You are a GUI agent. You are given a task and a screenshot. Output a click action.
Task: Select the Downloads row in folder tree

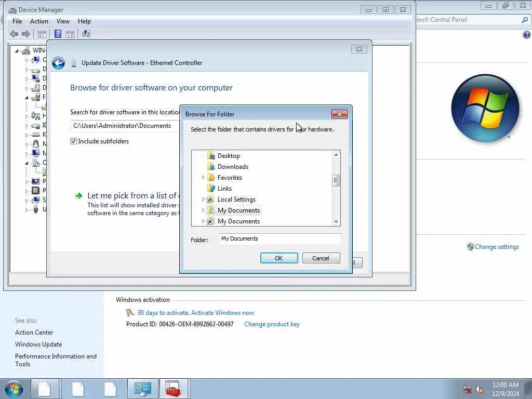pyautogui.click(x=233, y=167)
